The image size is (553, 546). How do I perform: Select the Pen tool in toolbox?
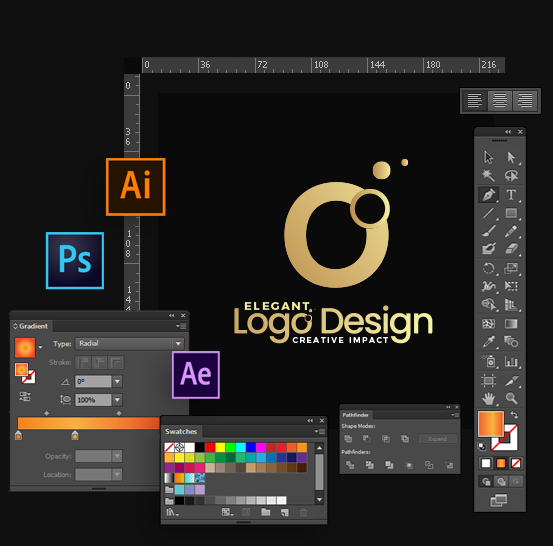click(x=488, y=195)
